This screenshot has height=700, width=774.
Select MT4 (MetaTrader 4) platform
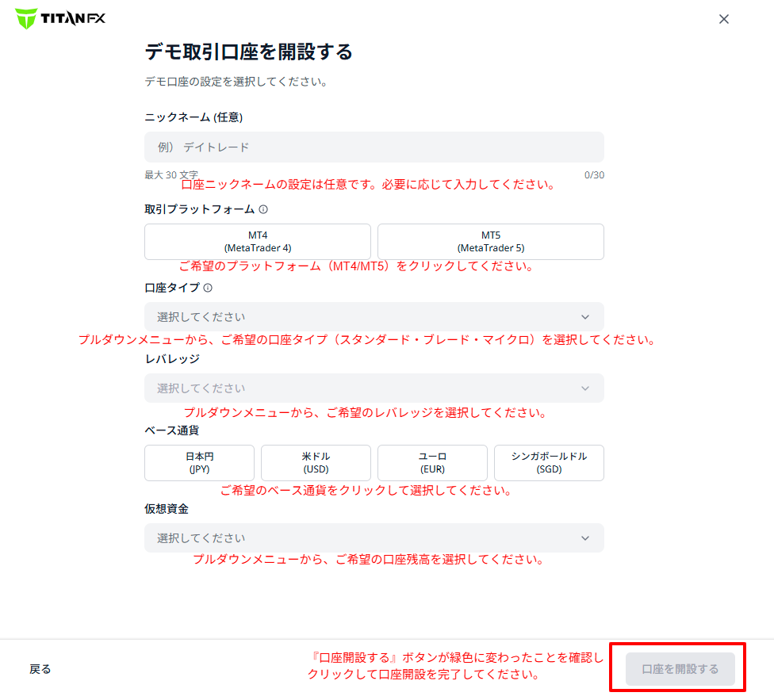pos(258,242)
